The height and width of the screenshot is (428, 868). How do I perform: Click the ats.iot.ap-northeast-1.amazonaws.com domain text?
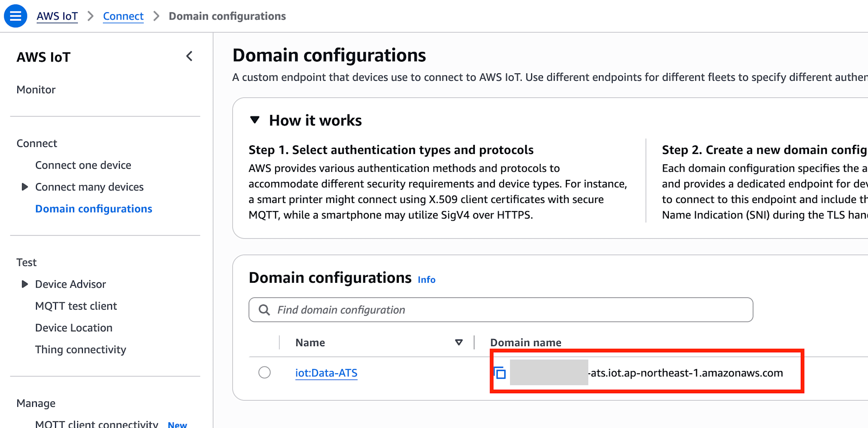pos(686,373)
